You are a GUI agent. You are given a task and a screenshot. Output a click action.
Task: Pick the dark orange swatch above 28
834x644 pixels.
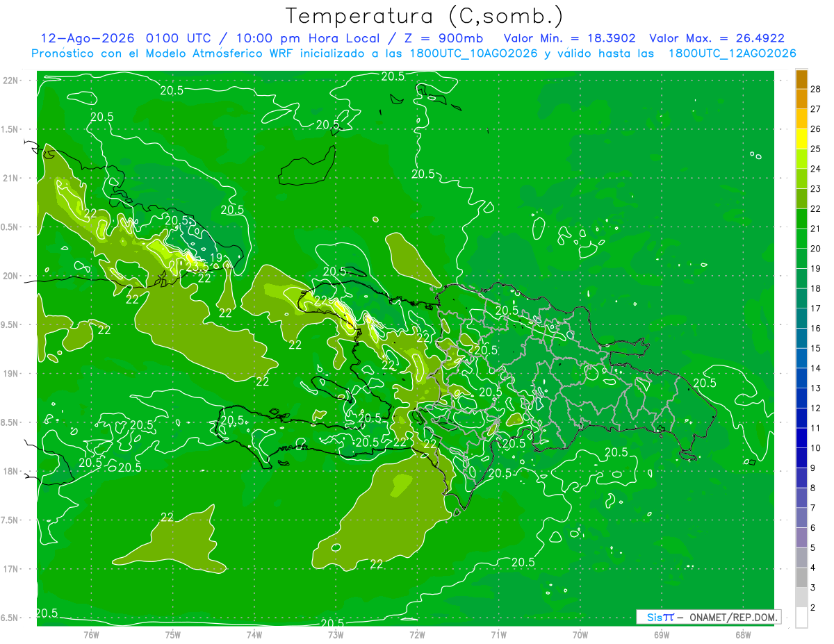(801, 79)
